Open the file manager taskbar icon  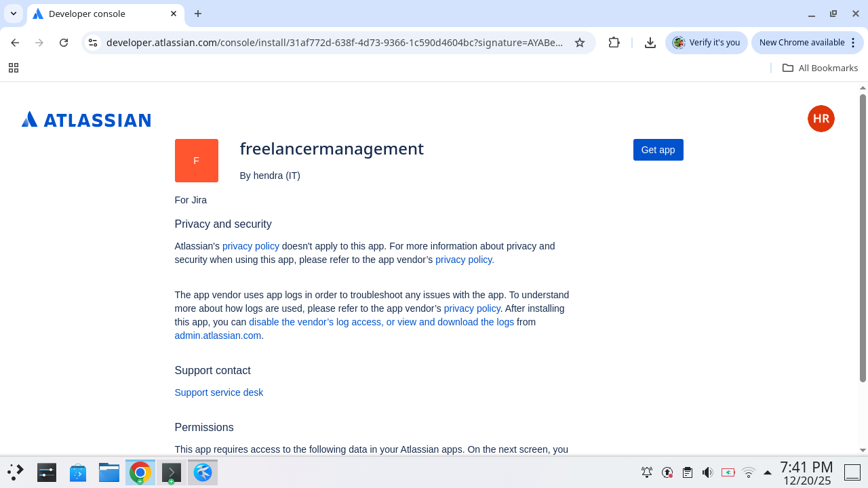[109, 472]
